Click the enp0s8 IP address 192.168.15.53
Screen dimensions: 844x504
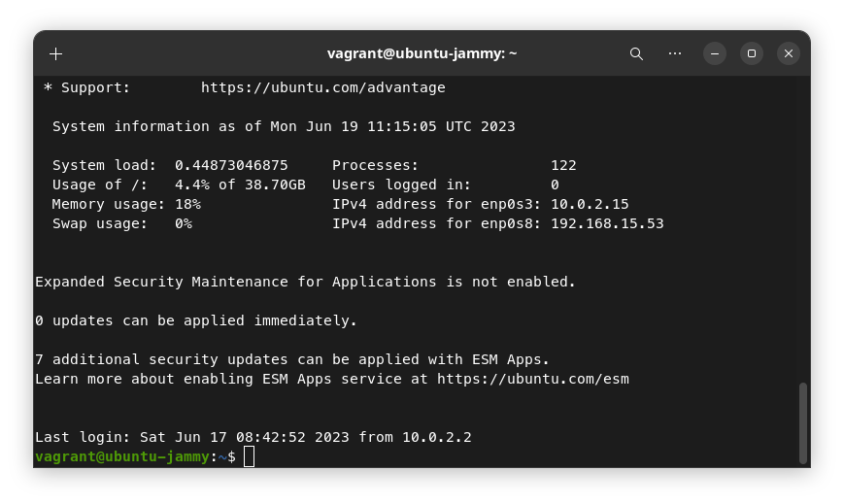point(607,223)
